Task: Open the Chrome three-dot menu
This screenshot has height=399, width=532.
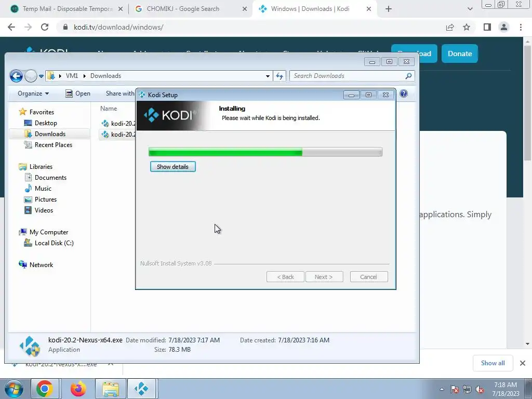Action: 521,27
